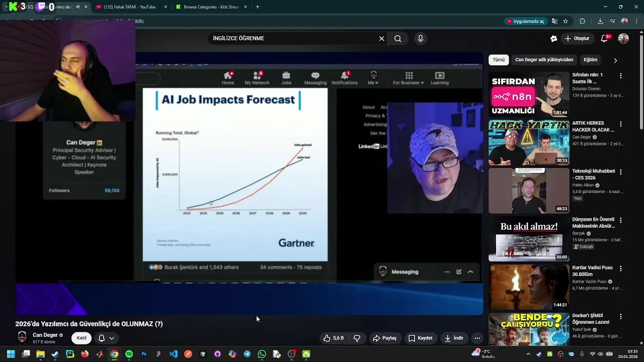This screenshot has width=644, height=362.
Task: Open ARTIK HERKES HACKER OLACAK thumbnail
Action: click(529, 143)
